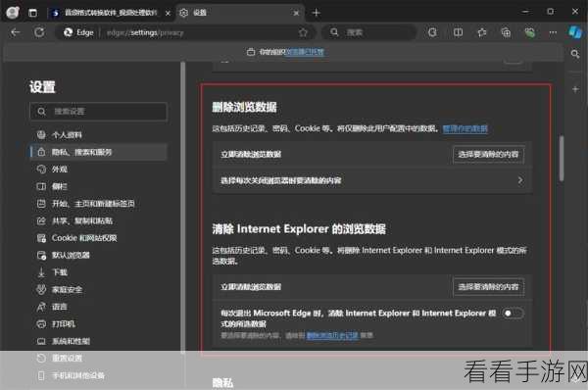Viewport: 588px width, 390px height.
Task: Click the settings page vertical scrollbar
Action: click(x=562, y=158)
